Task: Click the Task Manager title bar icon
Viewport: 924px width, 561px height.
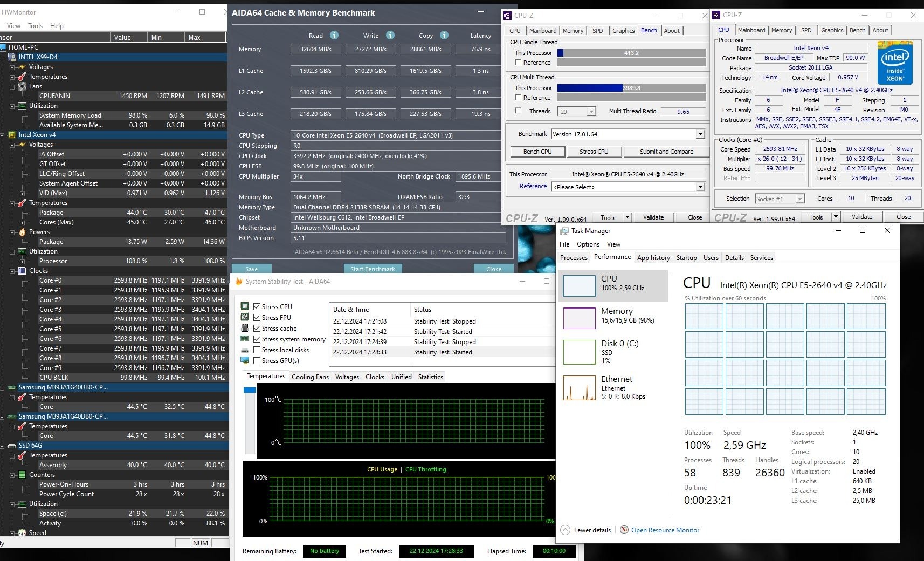Action: coord(564,231)
